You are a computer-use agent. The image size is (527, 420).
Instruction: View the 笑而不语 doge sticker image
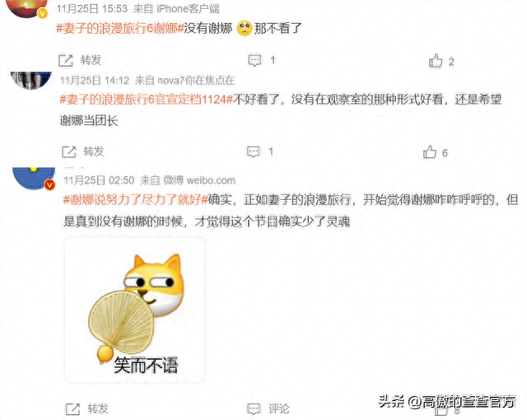pos(135,310)
